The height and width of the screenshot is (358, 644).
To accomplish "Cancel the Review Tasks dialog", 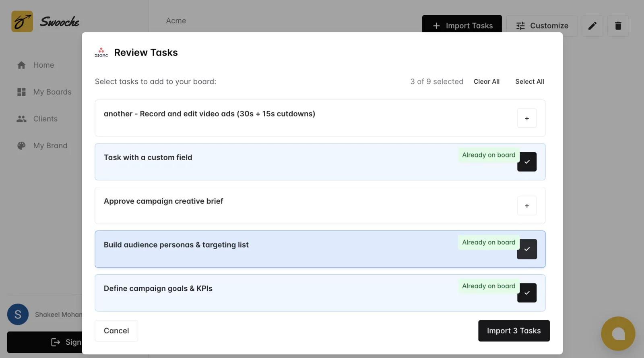I will 116,331.
